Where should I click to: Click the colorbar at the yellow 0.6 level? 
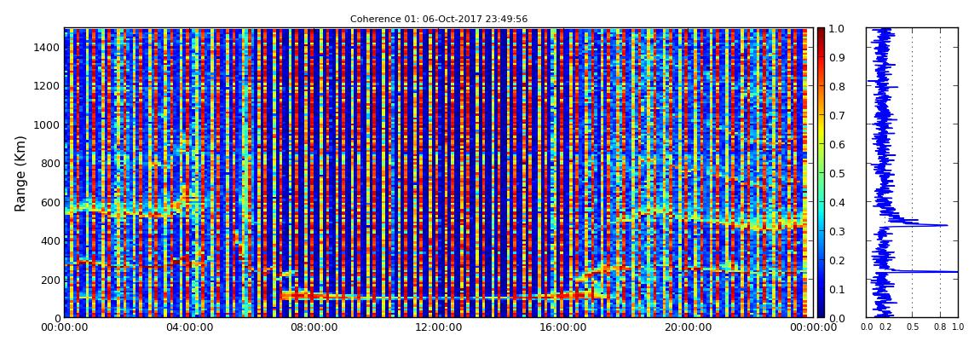821,144
